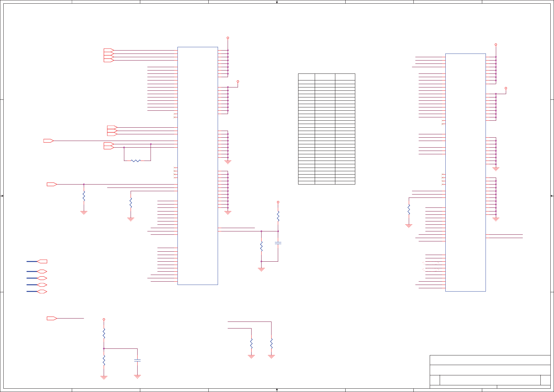Select the topmost port feeding the left IC

pyautogui.click(x=109, y=50)
